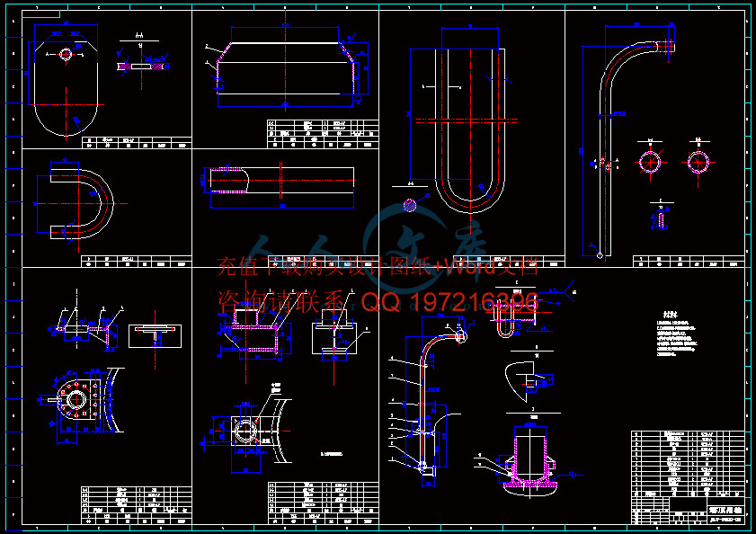Select the tall U-shaped tube drawing
This screenshot has height=534, width=756.
(470, 130)
